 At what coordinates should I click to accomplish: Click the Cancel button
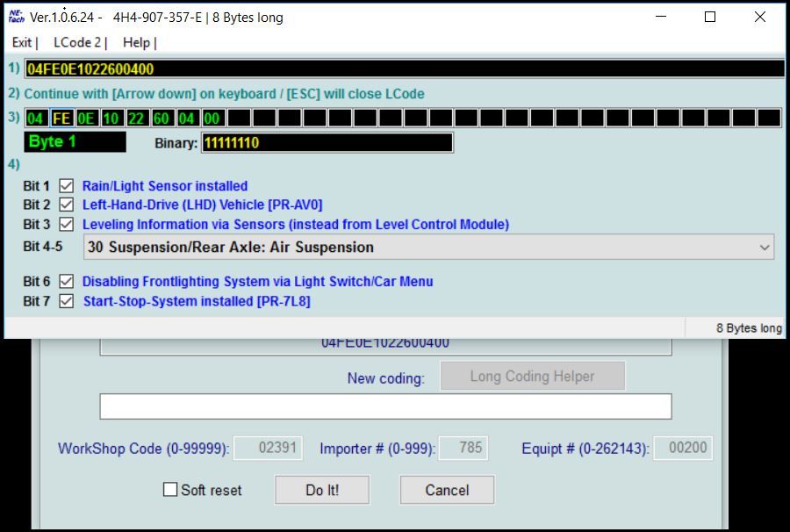coord(447,490)
